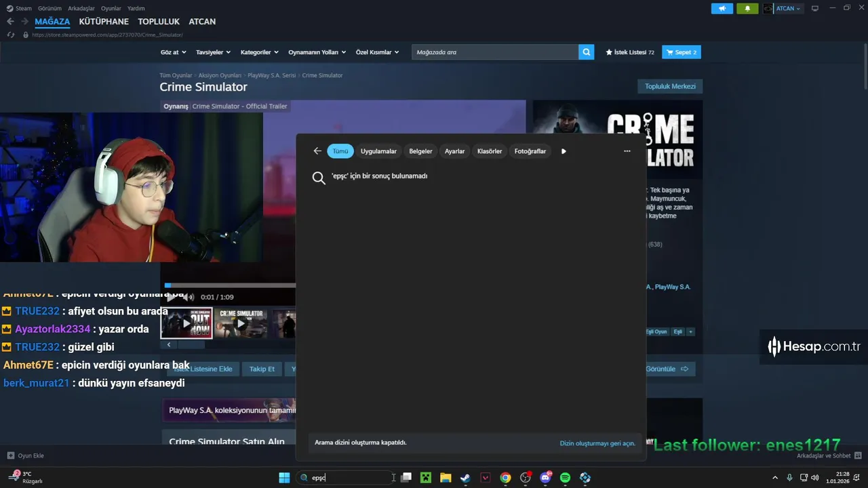Open the taskbar app with the red badge, left of Discord
868x488 pixels.
(x=526, y=478)
